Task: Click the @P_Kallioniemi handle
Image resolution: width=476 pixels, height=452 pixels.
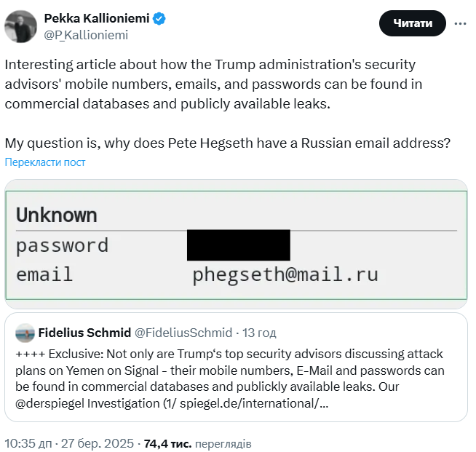Action: pyautogui.click(x=86, y=34)
